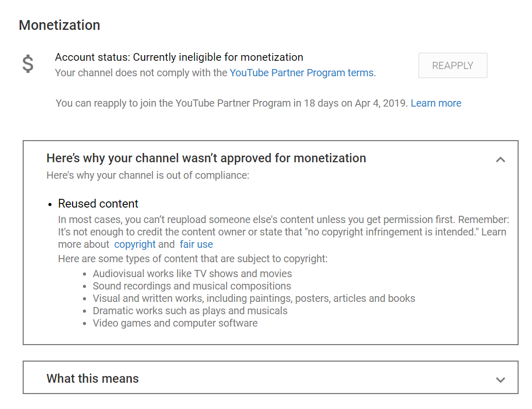The height and width of the screenshot is (409, 532).
Task: Open the fair use link
Action: [x=196, y=244]
